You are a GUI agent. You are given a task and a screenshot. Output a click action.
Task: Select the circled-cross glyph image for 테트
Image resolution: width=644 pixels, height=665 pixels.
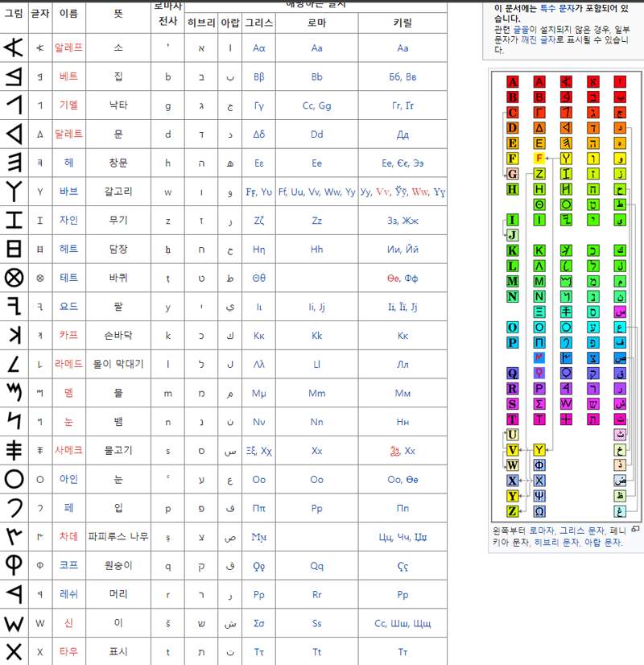(x=14, y=278)
